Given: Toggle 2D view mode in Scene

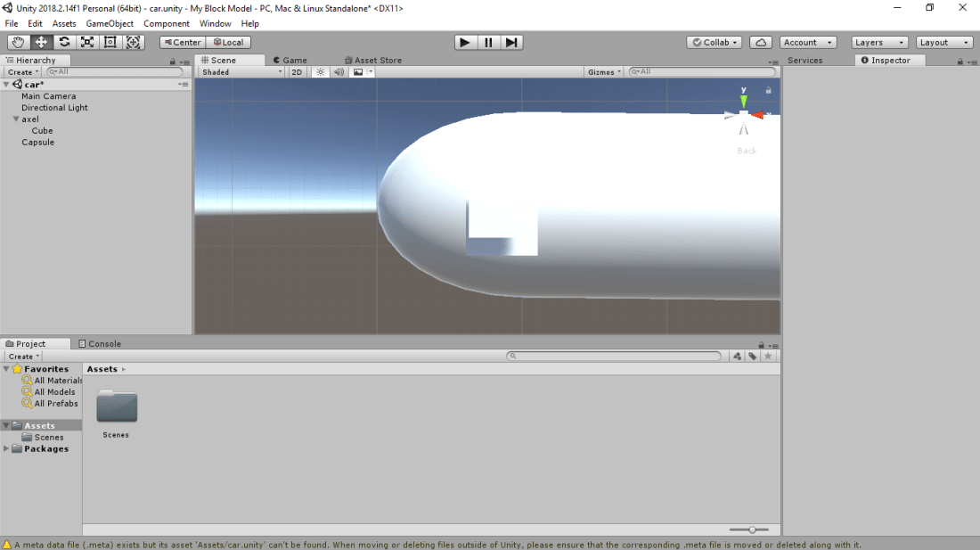Looking at the screenshot, I should pos(297,72).
